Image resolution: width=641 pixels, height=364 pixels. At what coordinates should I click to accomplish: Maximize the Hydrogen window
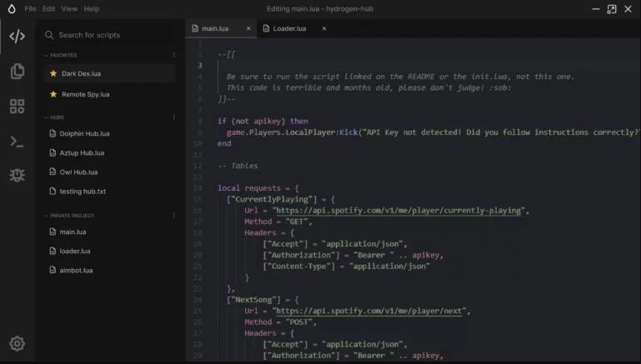tap(612, 9)
